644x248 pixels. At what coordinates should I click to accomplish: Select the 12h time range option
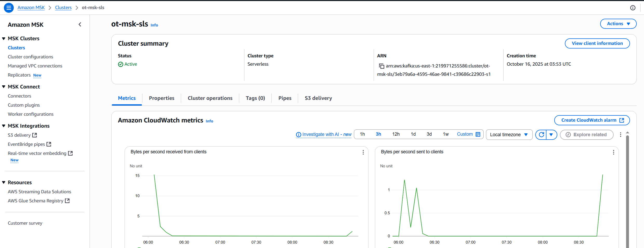click(396, 134)
